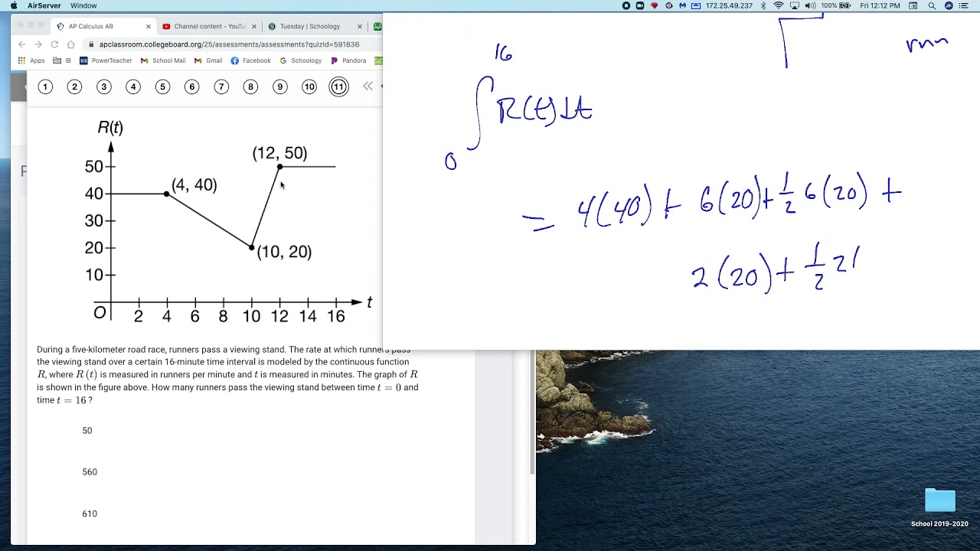Open Wi-Fi status menu
Viewport: 980px width, 551px height.
coord(779,5)
